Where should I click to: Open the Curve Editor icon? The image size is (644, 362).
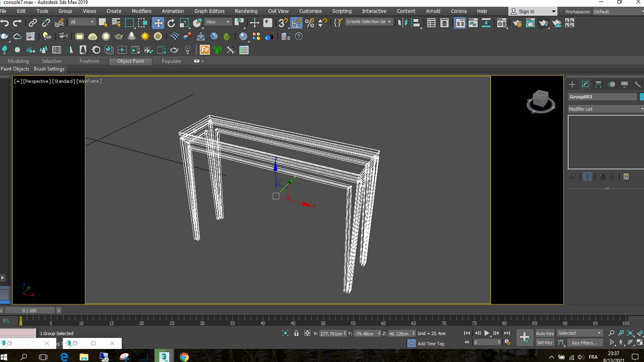point(473,23)
